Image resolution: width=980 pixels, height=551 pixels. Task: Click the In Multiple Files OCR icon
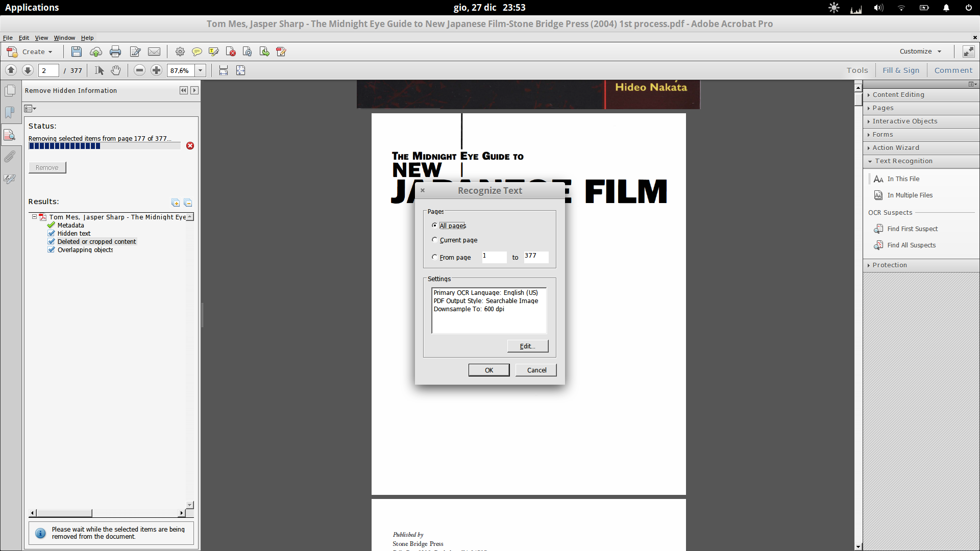878,195
